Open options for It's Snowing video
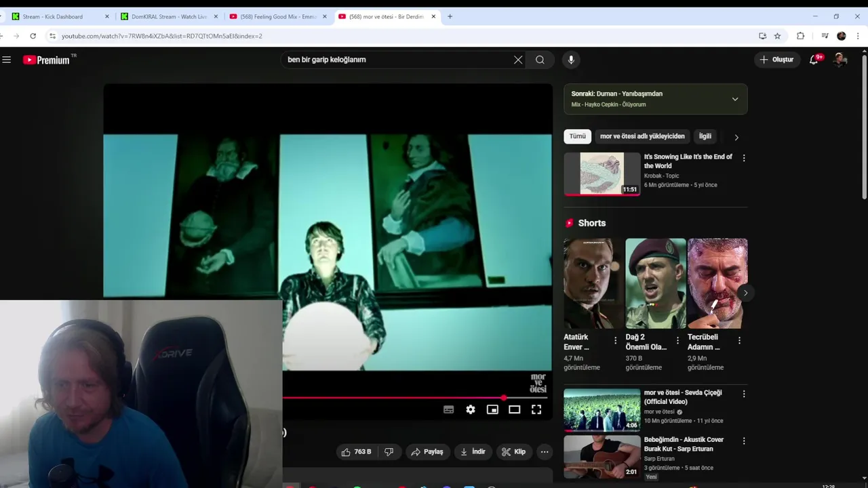868x488 pixels. tap(744, 158)
